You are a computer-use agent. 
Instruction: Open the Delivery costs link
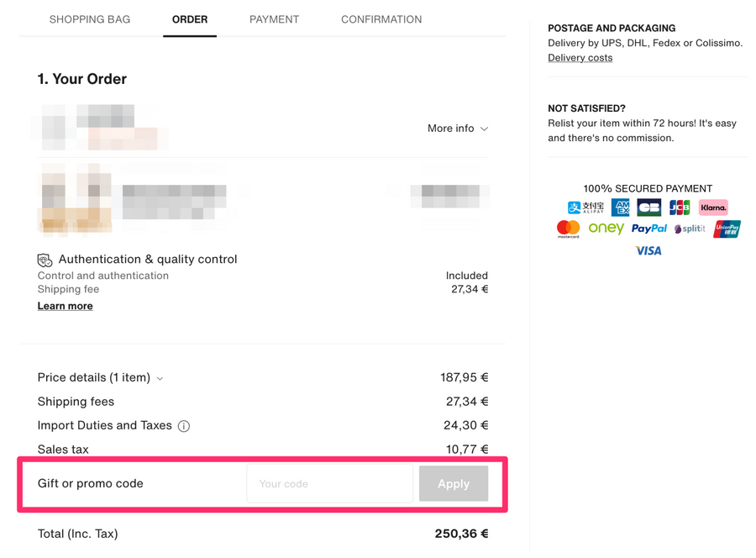click(x=580, y=58)
